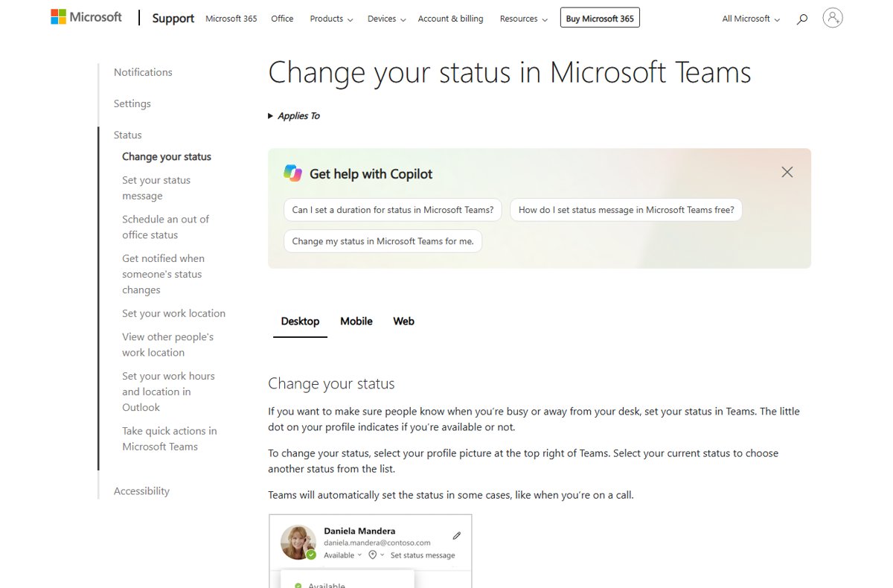Close the Get help with Copilot banner
The image size is (893, 588).
click(787, 172)
